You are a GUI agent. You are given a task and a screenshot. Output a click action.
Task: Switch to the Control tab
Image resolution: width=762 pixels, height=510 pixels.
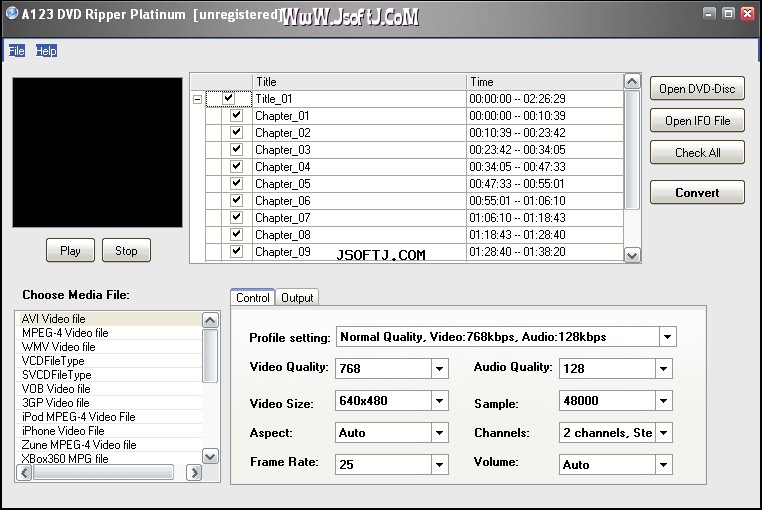point(253,298)
